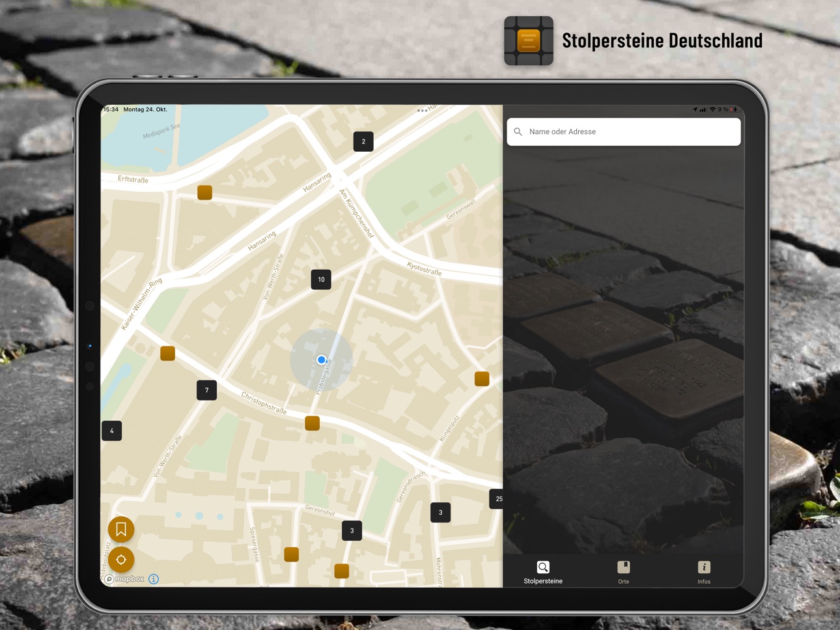This screenshot has height=630, width=840.
Task: Open the three-dot multitasking menu at the top
Action: (423, 110)
